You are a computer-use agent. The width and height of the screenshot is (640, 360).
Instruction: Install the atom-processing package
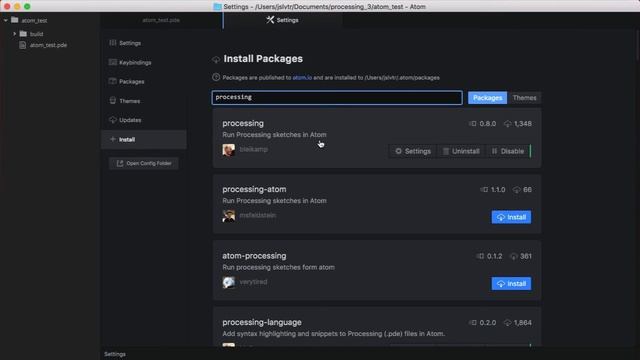point(511,284)
